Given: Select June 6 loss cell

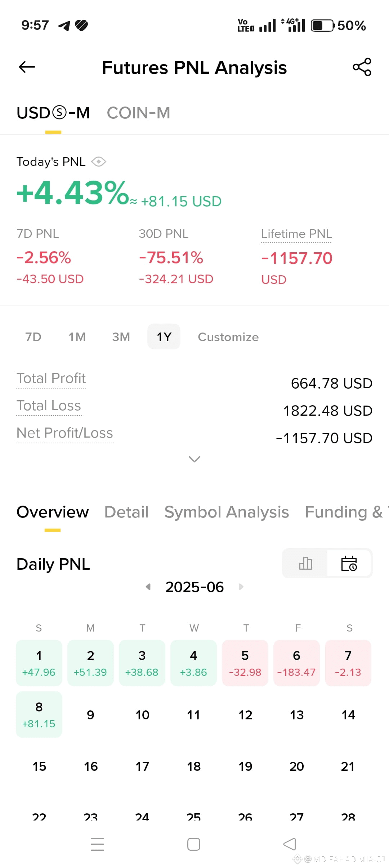Looking at the screenshot, I should tap(296, 663).
